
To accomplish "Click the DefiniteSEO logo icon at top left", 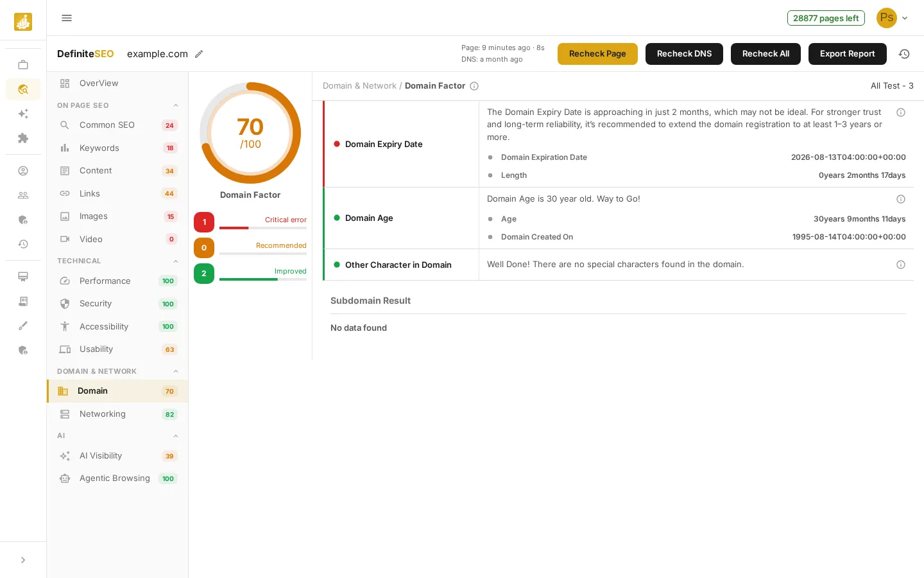I will 23,22.
